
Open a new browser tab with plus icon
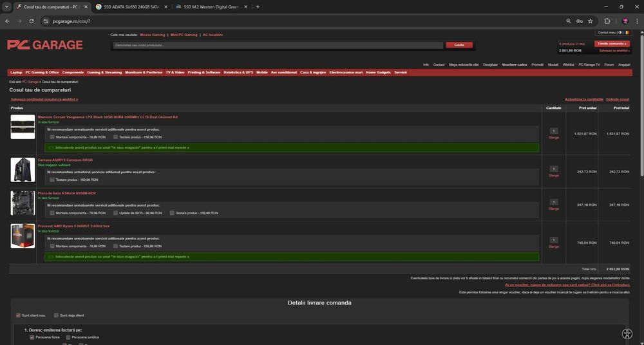tap(258, 6)
